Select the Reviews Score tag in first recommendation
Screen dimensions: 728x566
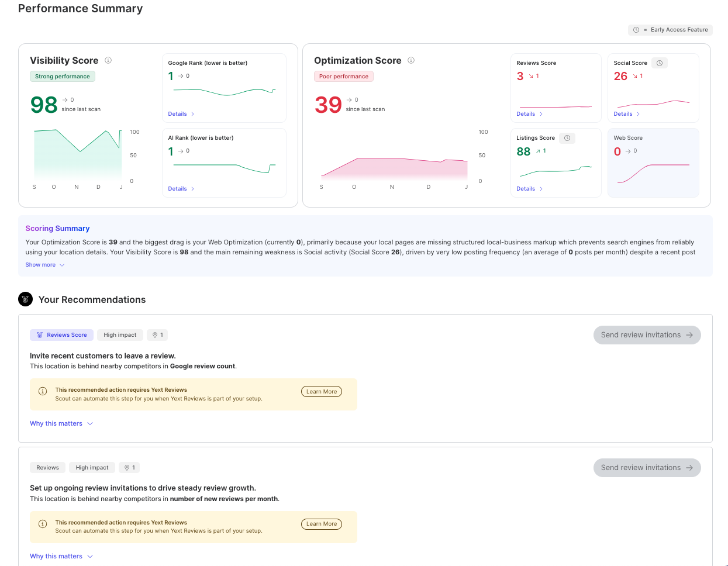click(62, 335)
